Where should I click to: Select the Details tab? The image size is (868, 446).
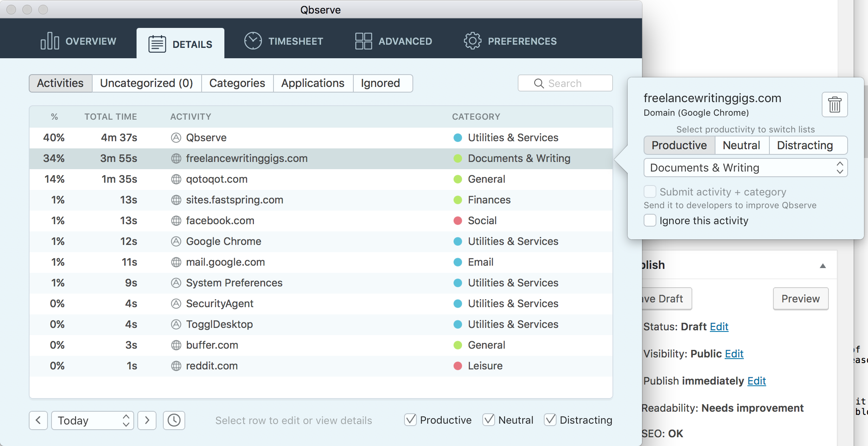coord(180,44)
